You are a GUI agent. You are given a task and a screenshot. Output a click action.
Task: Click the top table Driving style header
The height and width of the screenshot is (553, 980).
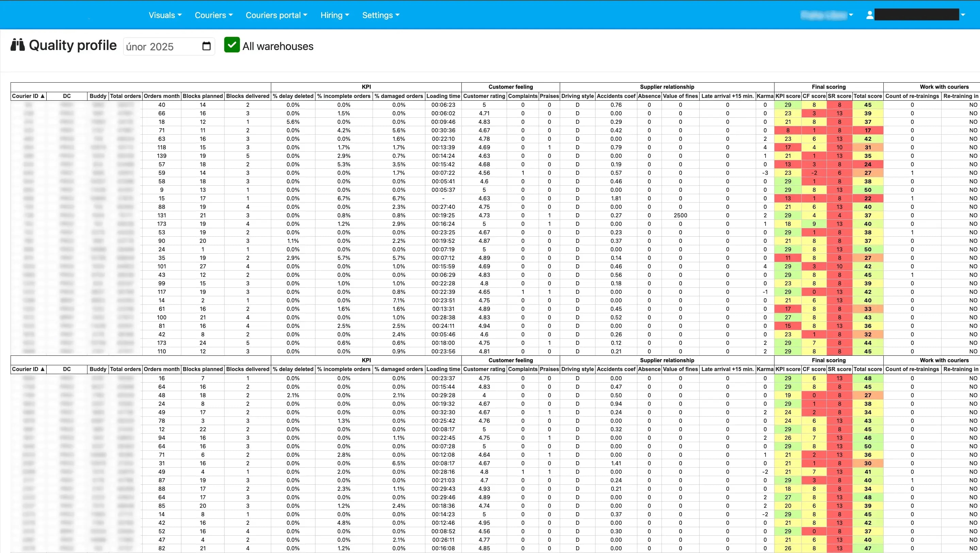coord(577,96)
